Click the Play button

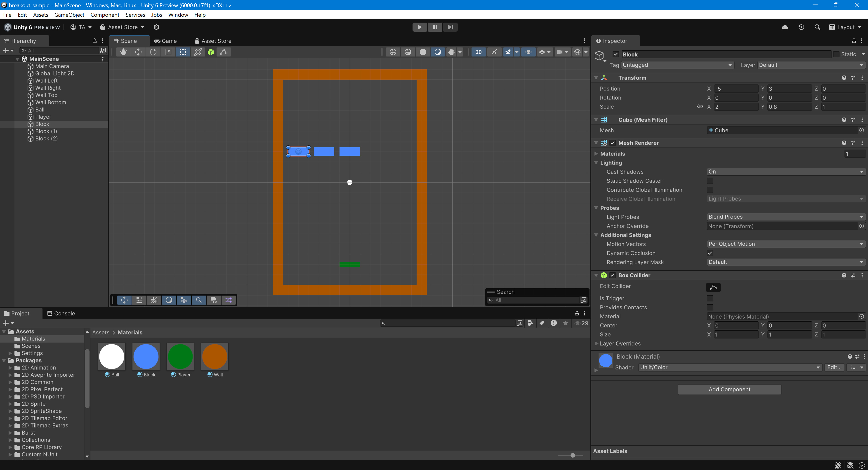(420, 27)
